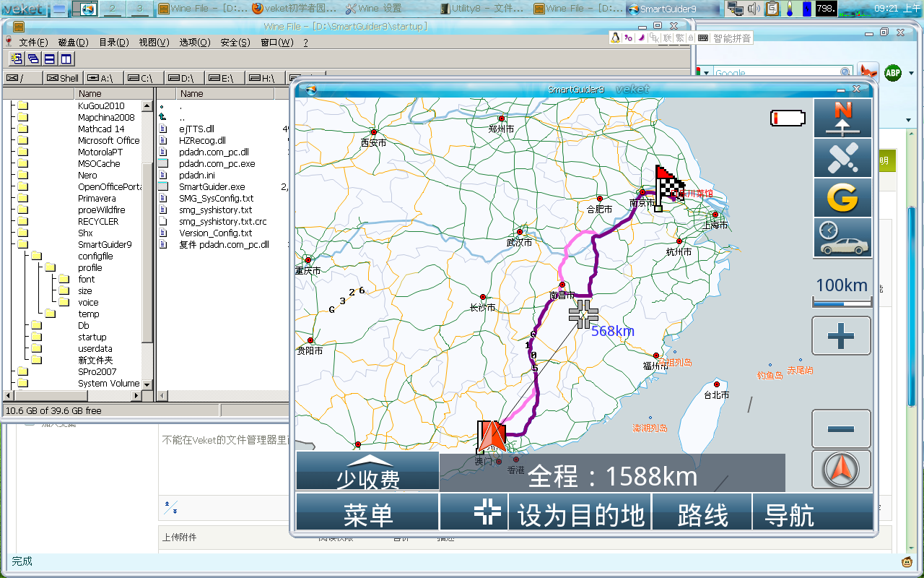Open the GPS satellite status icon
This screenshot has width=924, height=578.
(842, 158)
